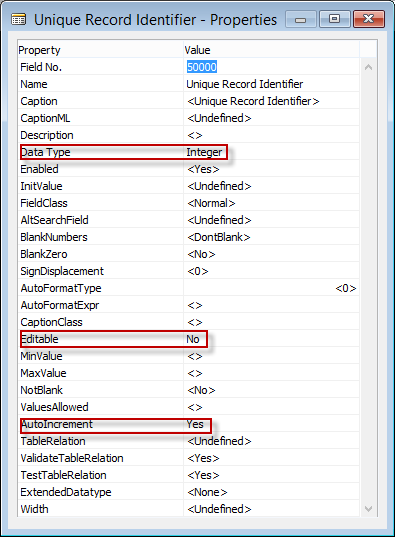Click the scroll up arrow

tap(368, 67)
